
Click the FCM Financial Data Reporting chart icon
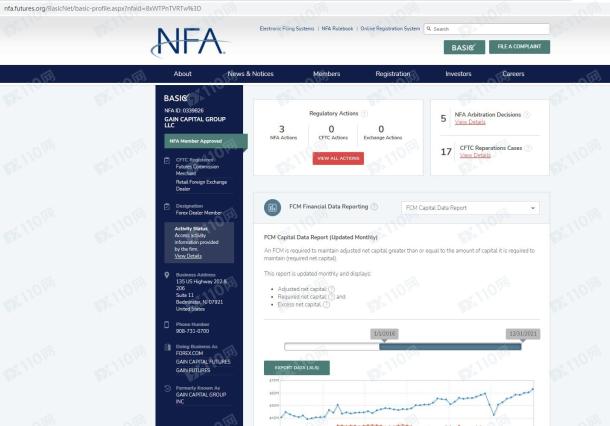pos(272,207)
